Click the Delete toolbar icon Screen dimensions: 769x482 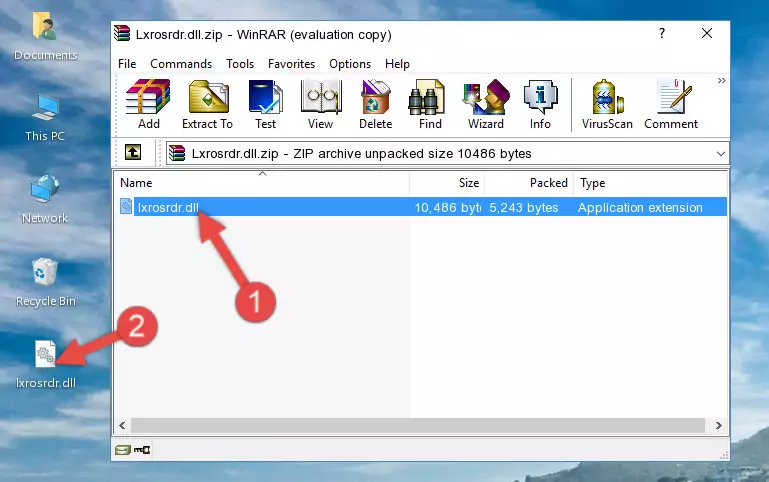pyautogui.click(x=376, y=104)
